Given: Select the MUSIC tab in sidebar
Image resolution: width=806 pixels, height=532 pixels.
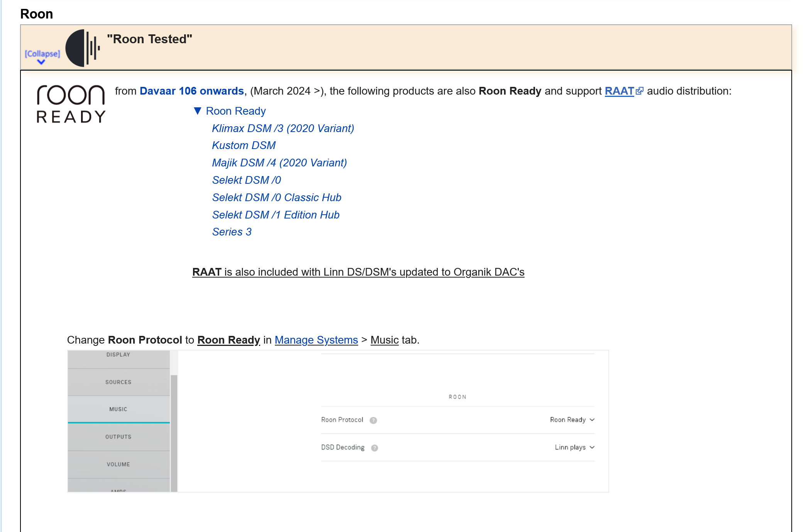Looking at the screenshot, I should [x=118, y=409].
